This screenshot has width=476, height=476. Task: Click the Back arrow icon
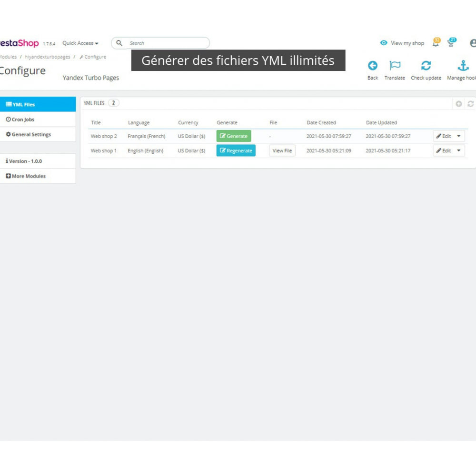(373, 66)
